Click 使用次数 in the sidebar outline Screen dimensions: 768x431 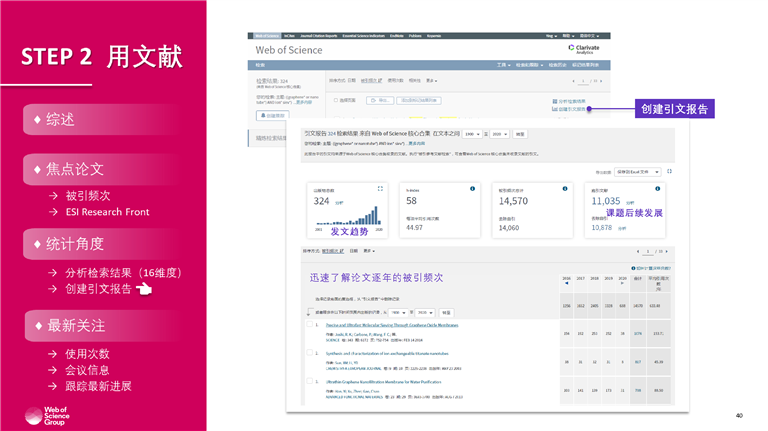[87, 354]
